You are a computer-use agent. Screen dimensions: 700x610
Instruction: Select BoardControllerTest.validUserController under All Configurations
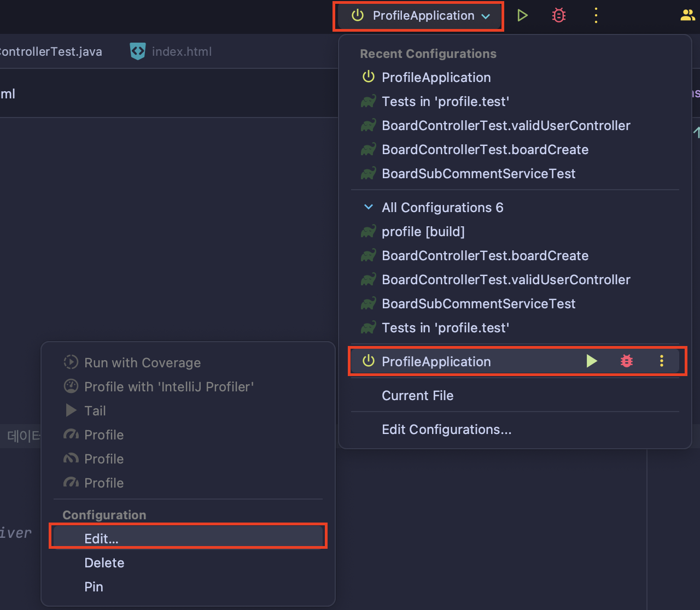click(515, 279)
